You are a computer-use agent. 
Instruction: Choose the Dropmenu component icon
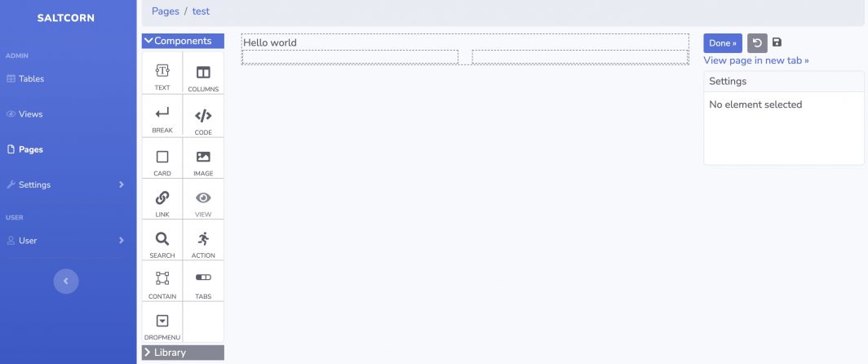pyautogui.click(x=162, y=321)
